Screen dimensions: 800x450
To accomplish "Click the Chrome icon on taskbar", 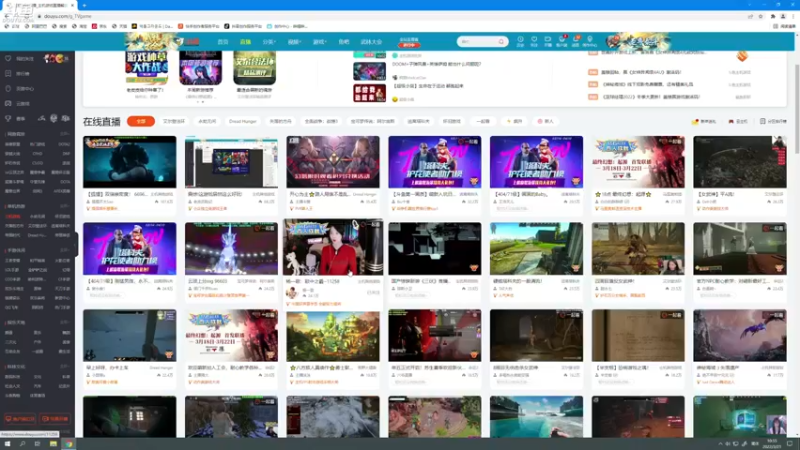I will (68, 444).
